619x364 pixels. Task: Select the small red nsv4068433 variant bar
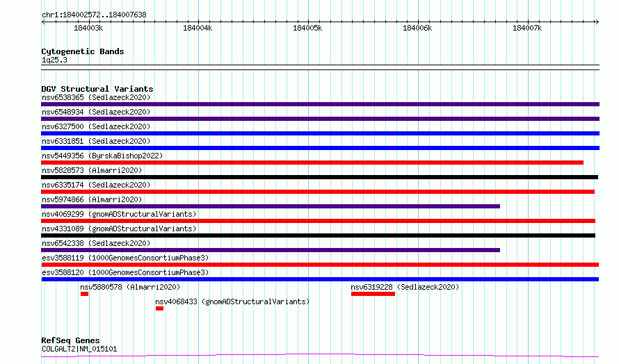click(x=159, y=308)
